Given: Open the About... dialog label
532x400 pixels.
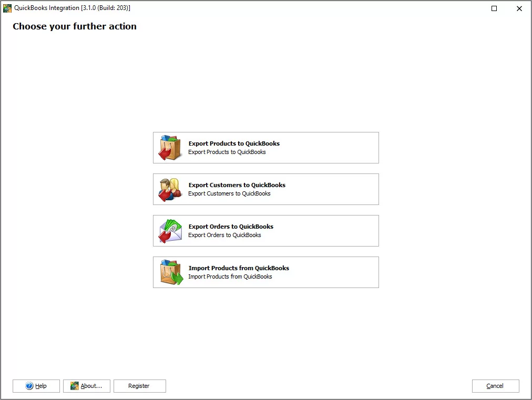Looking at the screenshot, I should point(91,386).
